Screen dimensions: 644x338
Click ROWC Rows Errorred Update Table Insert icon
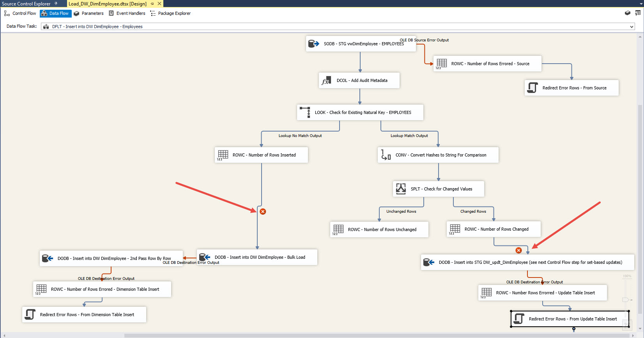point(486,293)
